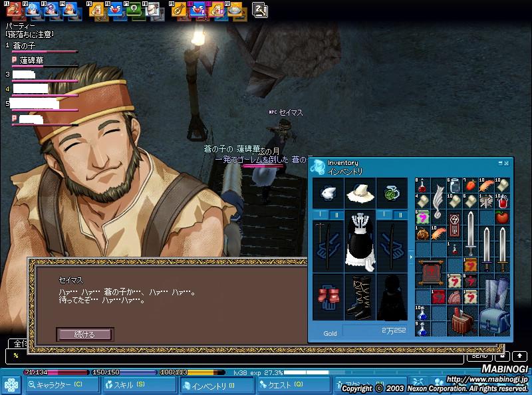Activate the F1 hotkey skill icon
Viewport: 532px width, 395px height.
coord(14,9)
